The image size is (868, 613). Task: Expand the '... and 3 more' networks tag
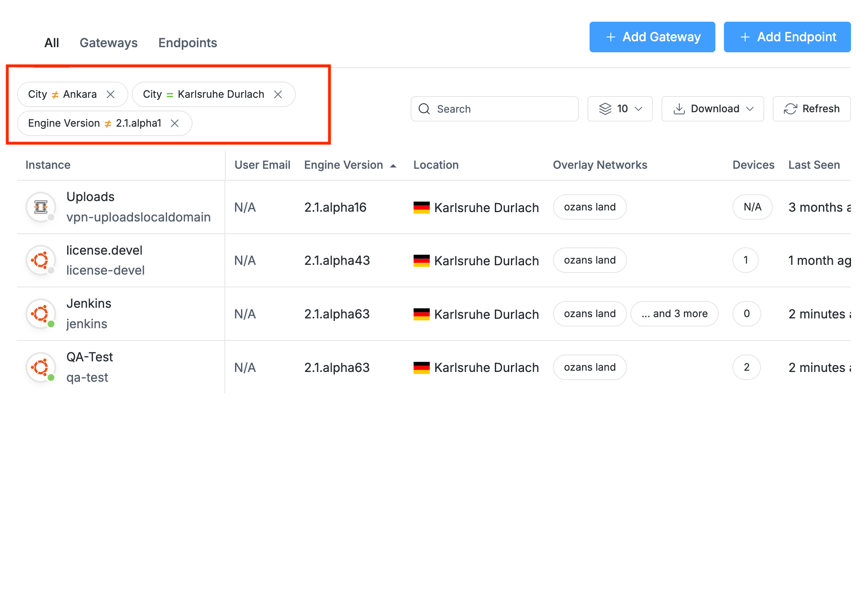(x=674, y=314)
